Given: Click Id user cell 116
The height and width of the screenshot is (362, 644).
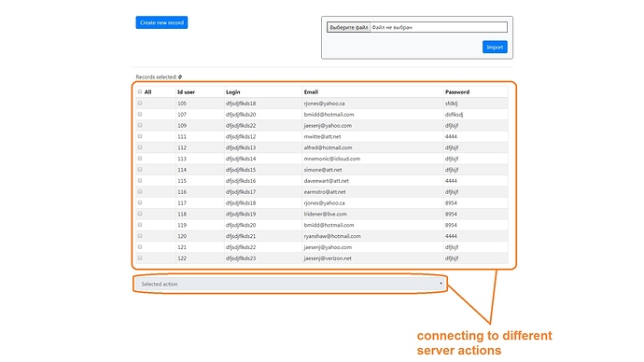Looking at the screenshot, I should (182, 192).
